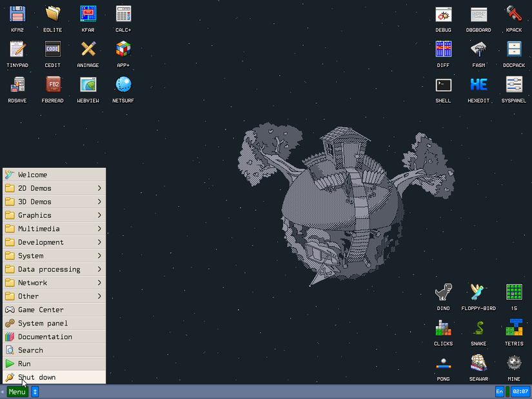Open the FASM assembler icon
532x399 pixels.
point(478,50)
